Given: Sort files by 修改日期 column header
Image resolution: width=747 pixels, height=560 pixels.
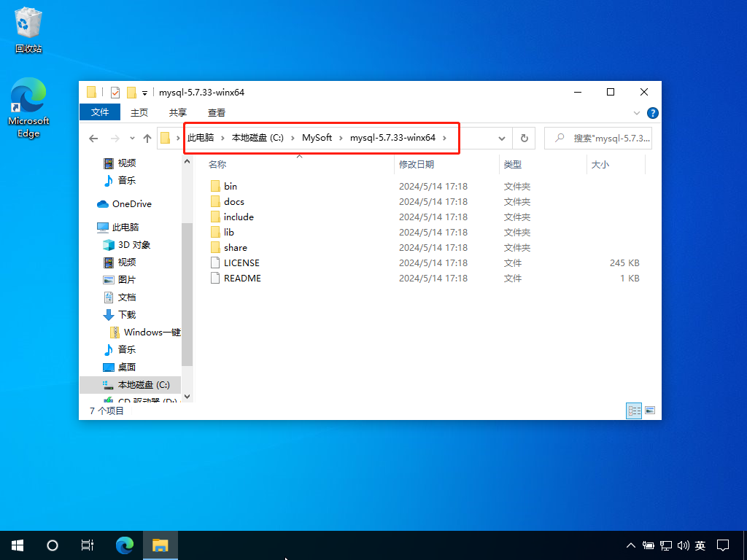Looking at the screenshot, I should 417,165.
